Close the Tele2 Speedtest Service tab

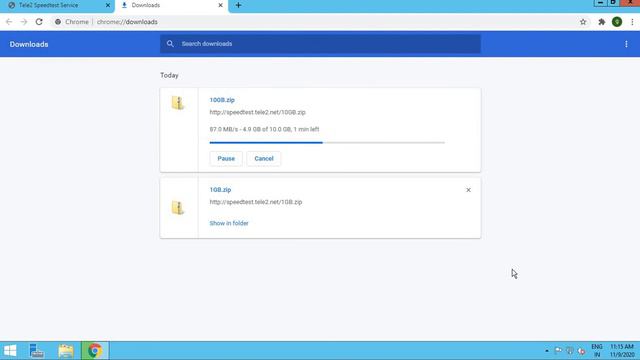[108, 5]
